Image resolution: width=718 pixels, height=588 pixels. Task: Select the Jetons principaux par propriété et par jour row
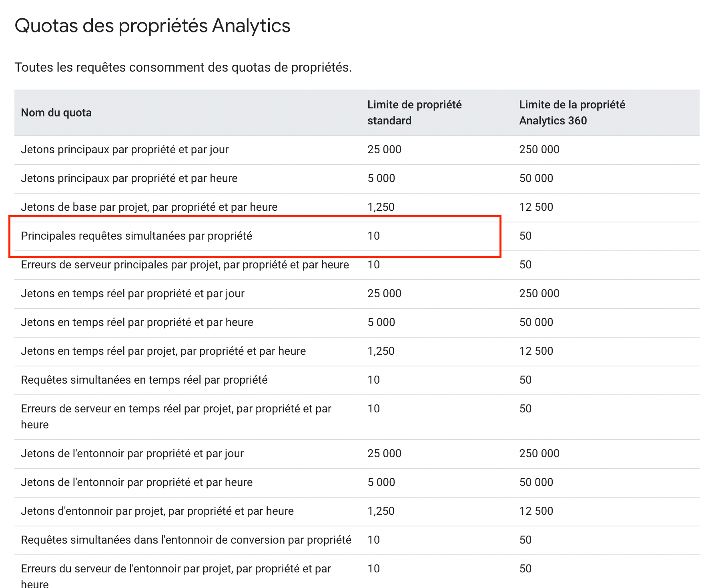[124, 150]
